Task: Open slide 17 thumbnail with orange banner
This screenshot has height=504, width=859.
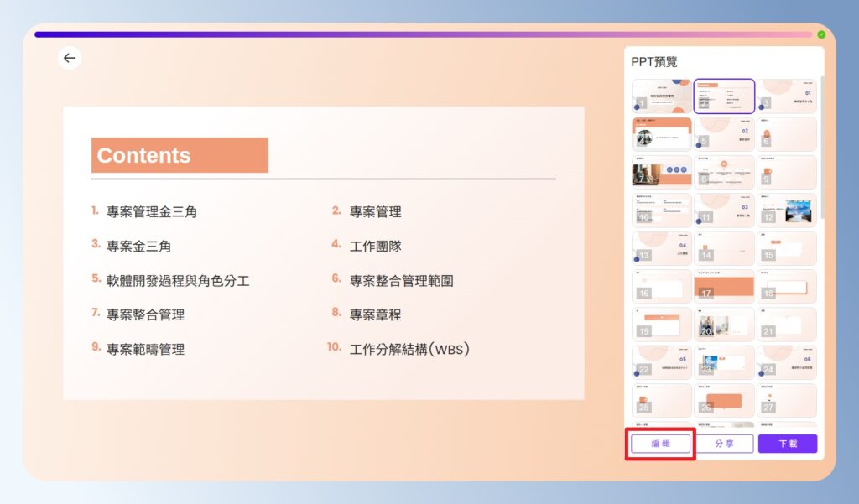Action: tap(723, 285)
